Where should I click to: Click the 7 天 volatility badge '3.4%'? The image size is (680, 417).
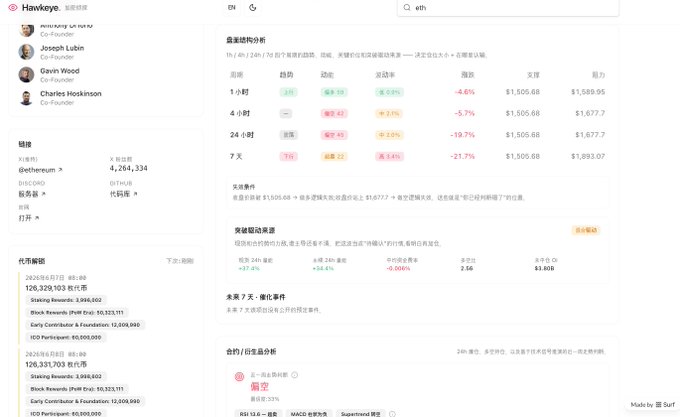389,156
